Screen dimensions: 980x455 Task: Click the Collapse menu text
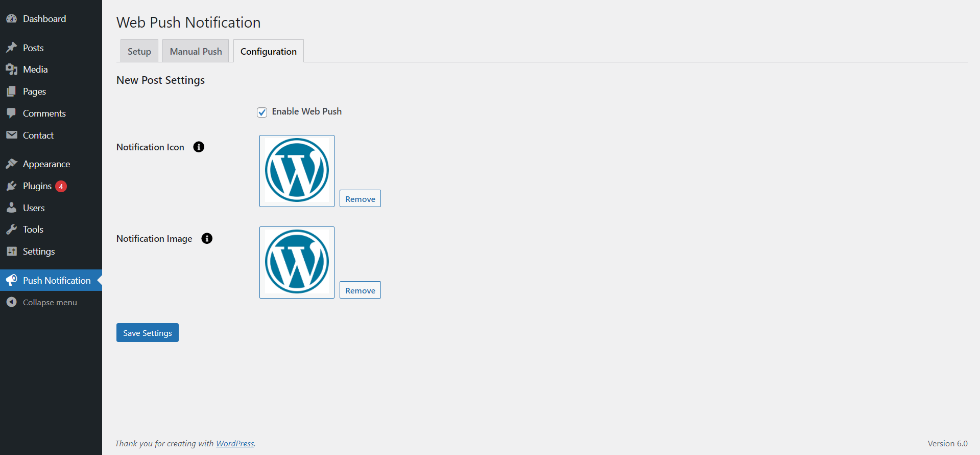[x=50, y=303]
